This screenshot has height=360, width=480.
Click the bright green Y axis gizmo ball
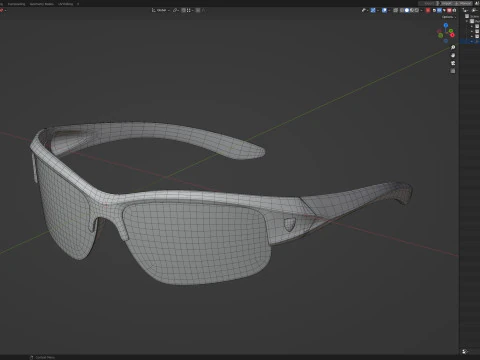click(x=451, y=31)
